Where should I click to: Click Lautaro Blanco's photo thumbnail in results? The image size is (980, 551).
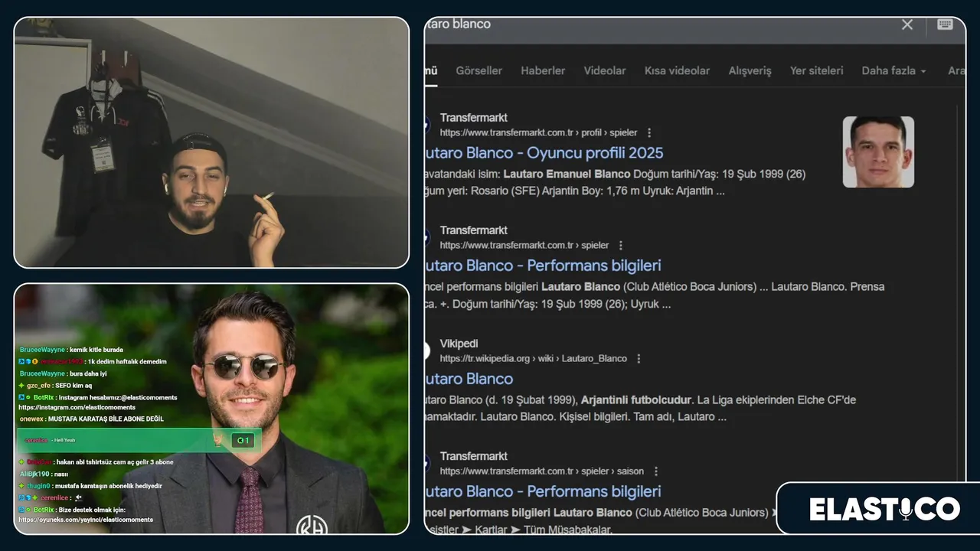pos(878,152)
